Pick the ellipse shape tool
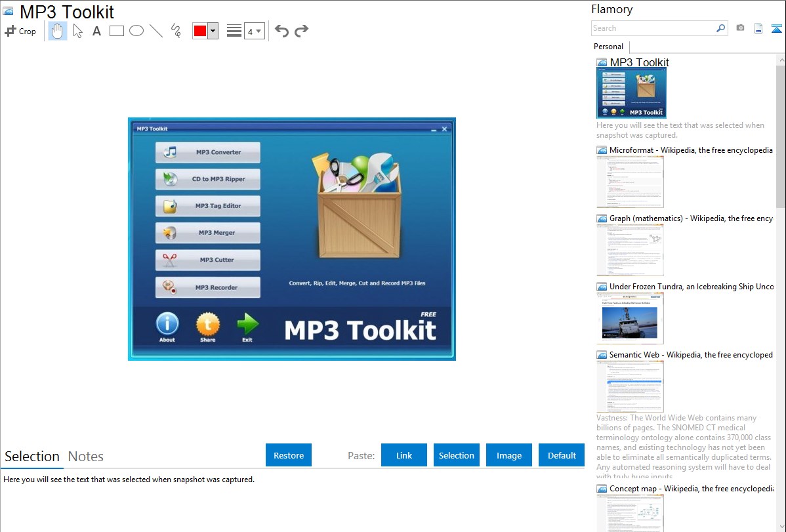This screenshot has width=786, height=532. (x=136, y=31)
